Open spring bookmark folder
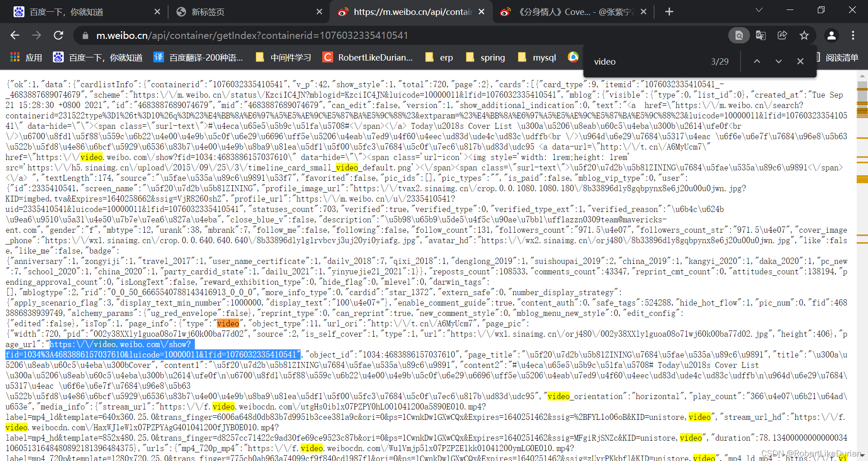This screenshot has width=868, height=461. (486, 57)
